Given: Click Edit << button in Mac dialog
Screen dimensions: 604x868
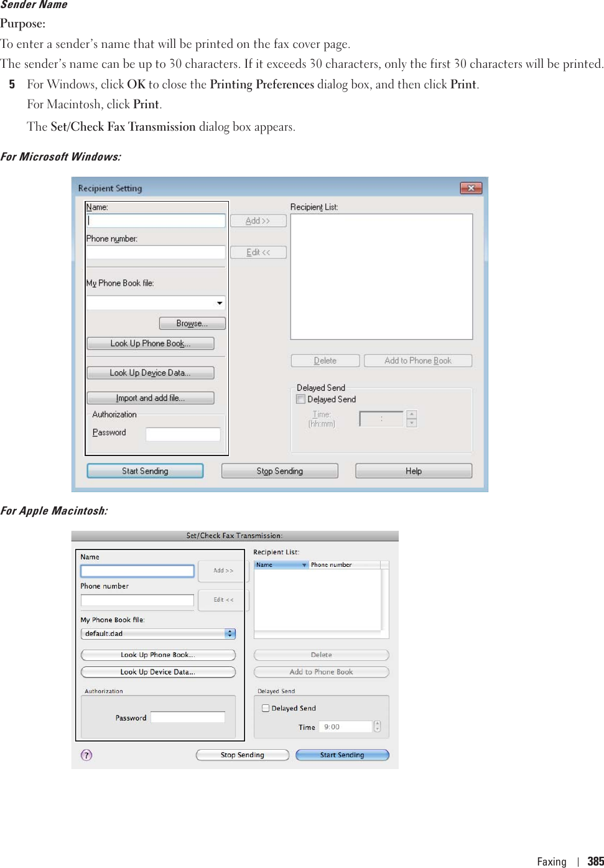Looking at the screenshot, I should click(x=223, y=600).
